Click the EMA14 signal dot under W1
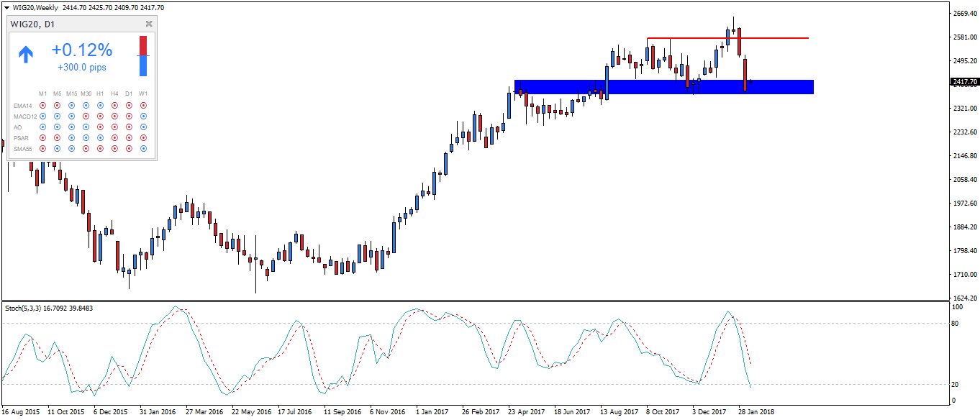This screenshot has height=420, width=980. point(143,105)
